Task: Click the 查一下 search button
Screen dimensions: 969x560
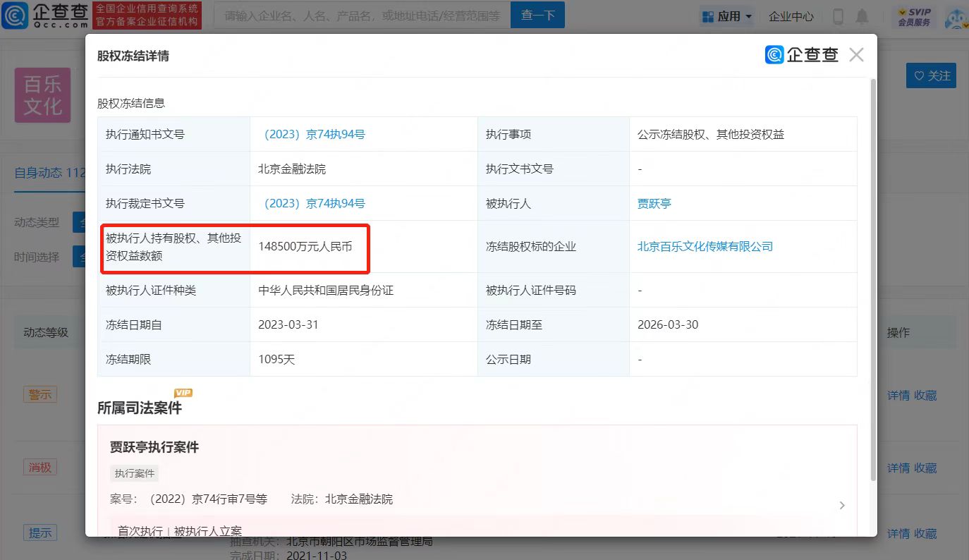Action: [x=537, y=15]
